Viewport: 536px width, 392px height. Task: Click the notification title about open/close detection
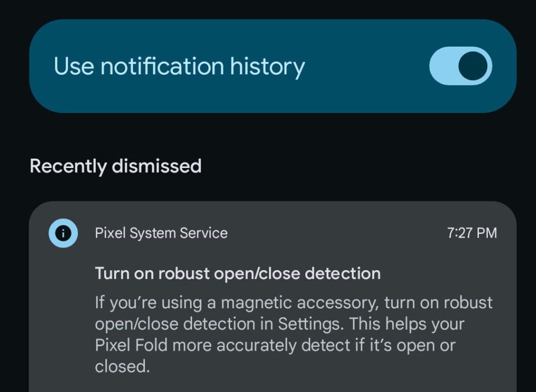pyautogui.click(x=237, y=273)
